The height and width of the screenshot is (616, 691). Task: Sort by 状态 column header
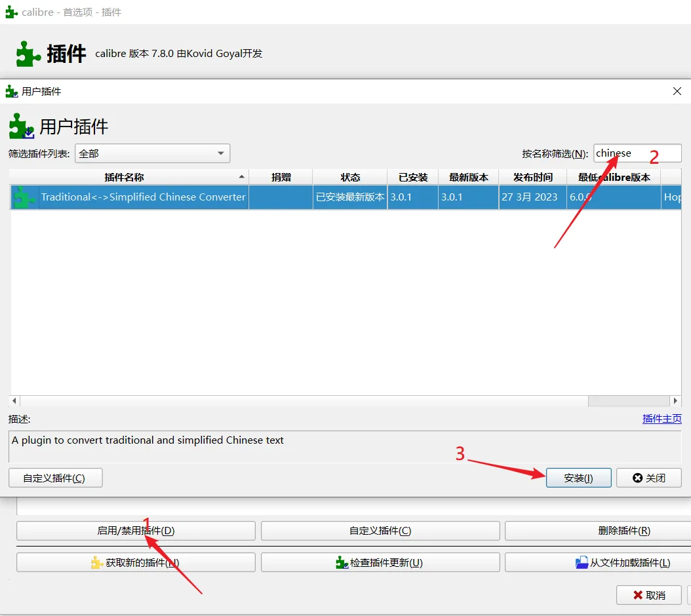[x=350, y=177]
